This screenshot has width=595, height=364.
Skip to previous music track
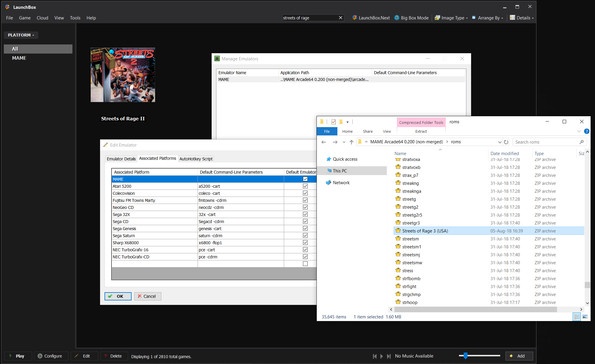(x=375, y=356)
